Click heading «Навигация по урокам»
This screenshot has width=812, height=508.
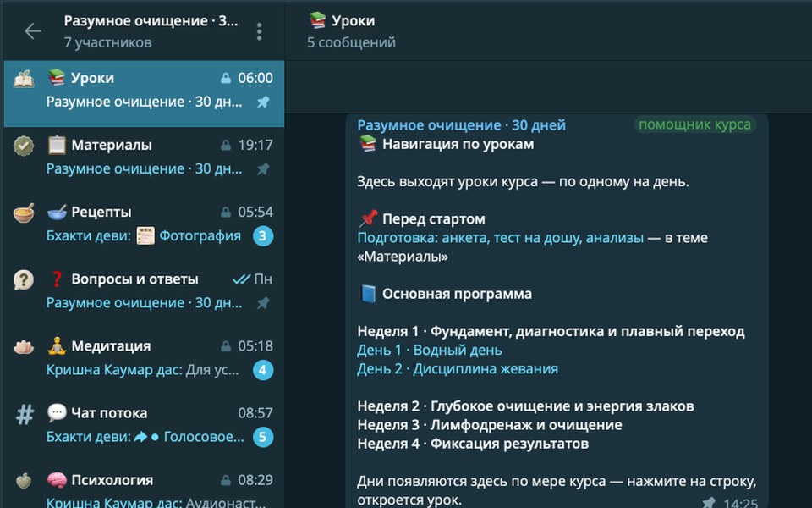[458, 144]
